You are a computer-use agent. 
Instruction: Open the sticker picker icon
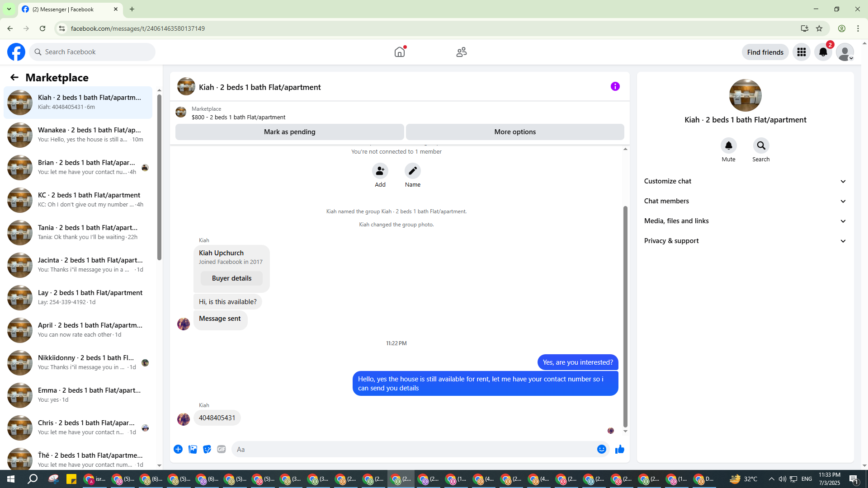click(x=207, y=449)
